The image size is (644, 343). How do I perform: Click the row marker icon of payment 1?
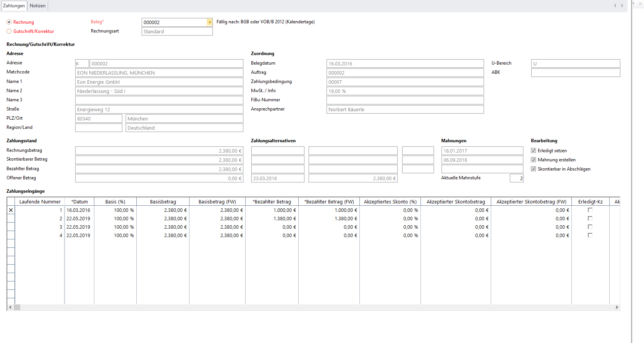tap(11, 210)
